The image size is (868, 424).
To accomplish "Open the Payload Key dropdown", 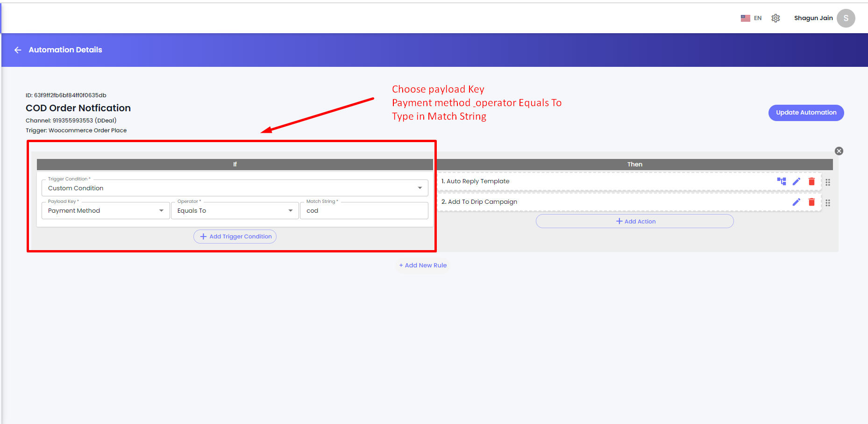I will click(106, 211).
